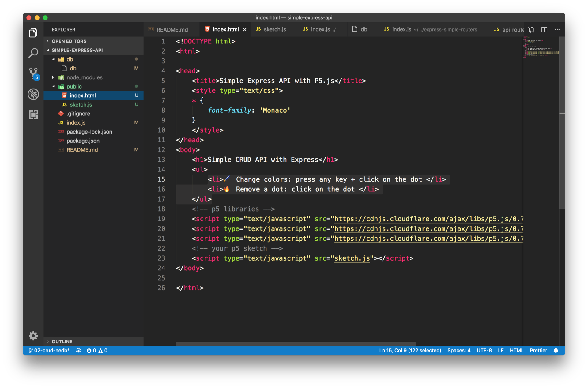
Task: Open the Search view in activity bar
Action: click(x=33, y=53)
